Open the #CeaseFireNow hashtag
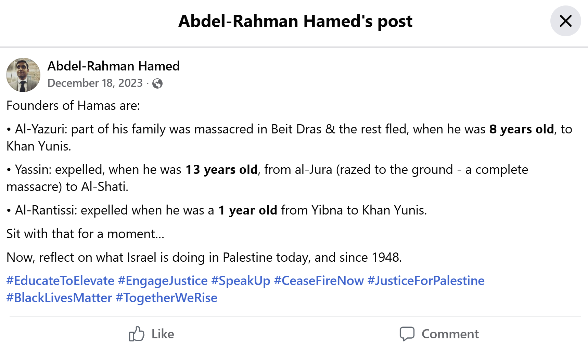588x364 pixels. click(319, 281)
